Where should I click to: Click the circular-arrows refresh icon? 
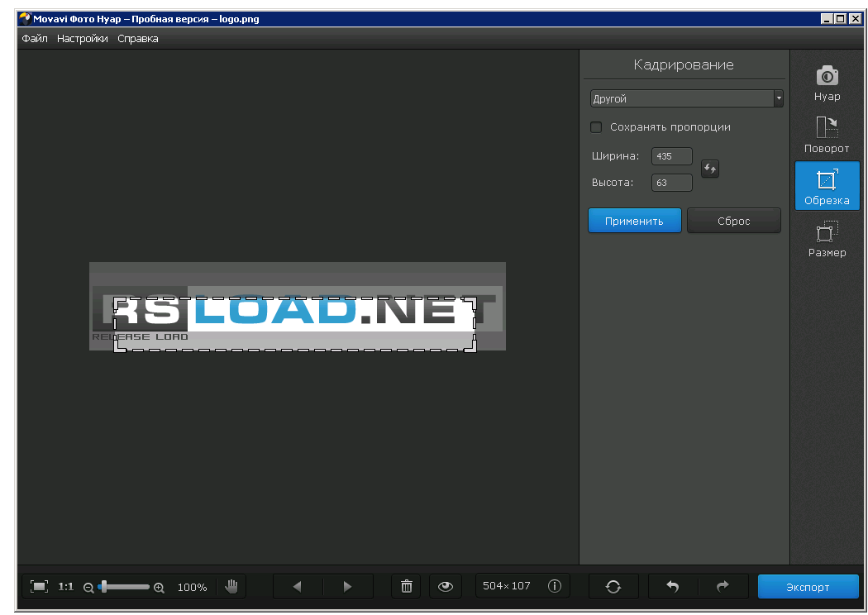(613, 586)
